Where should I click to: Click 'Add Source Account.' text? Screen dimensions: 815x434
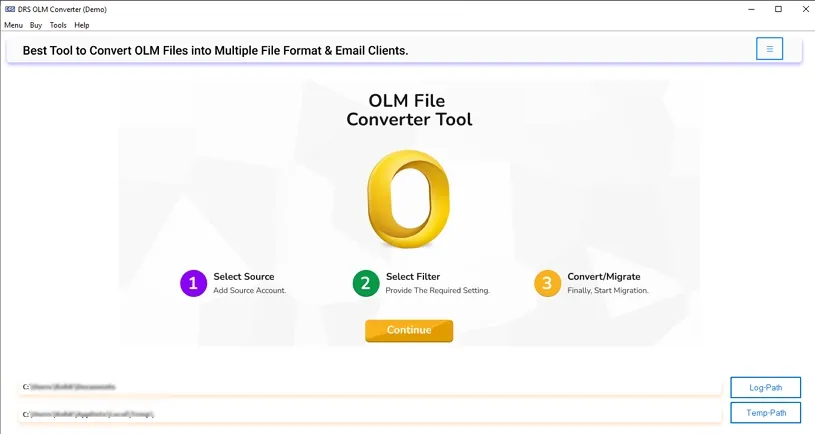click(249, 291)
